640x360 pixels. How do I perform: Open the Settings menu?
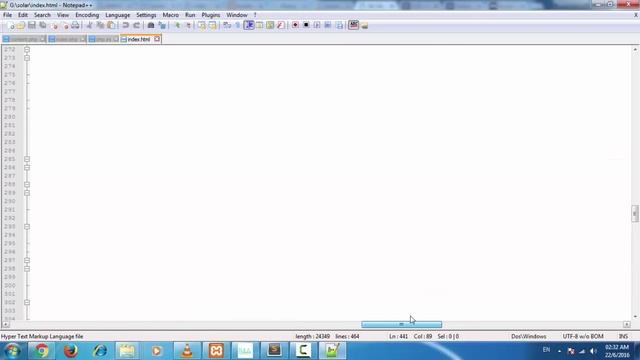tap(146, 15)
